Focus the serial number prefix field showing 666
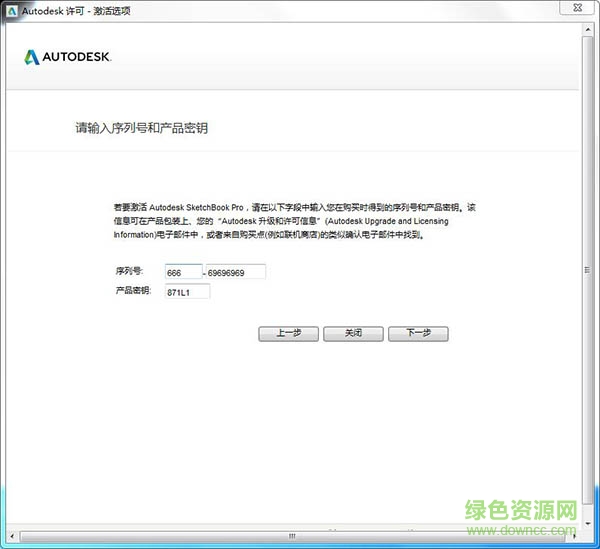The height and width of the screenshot is (549, 600). pos(182,272)
